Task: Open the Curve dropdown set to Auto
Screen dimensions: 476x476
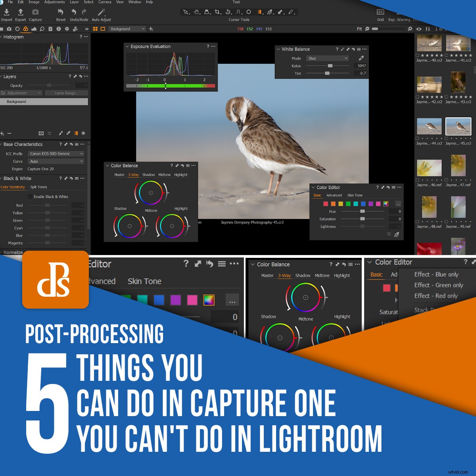Action: coord(56,161)
